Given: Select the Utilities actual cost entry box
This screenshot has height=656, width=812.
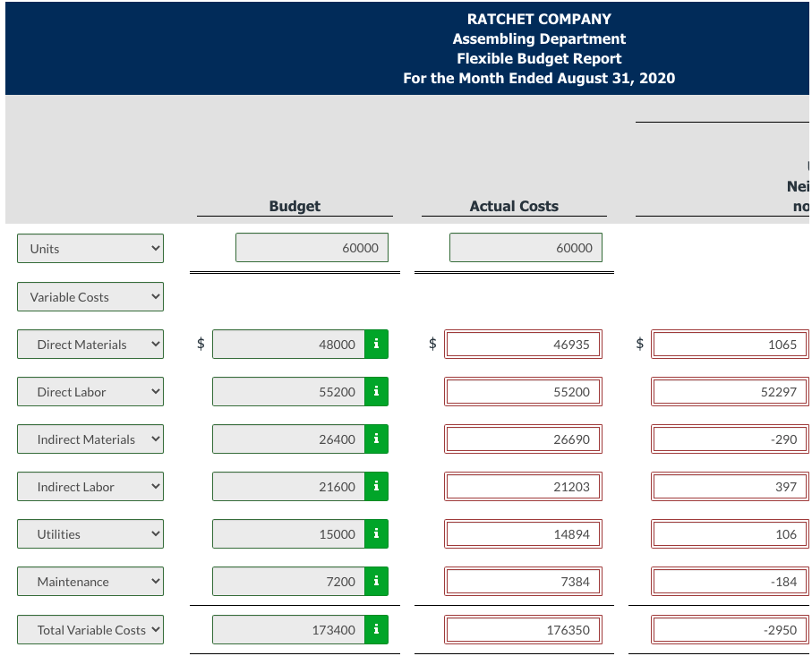Looking at the screenshot, I should 523,533.
